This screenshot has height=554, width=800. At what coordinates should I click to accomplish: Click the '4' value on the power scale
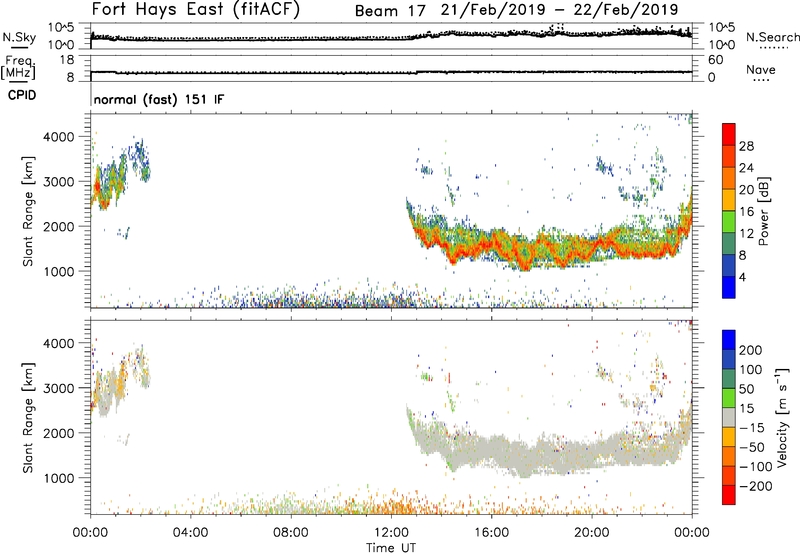743,277
